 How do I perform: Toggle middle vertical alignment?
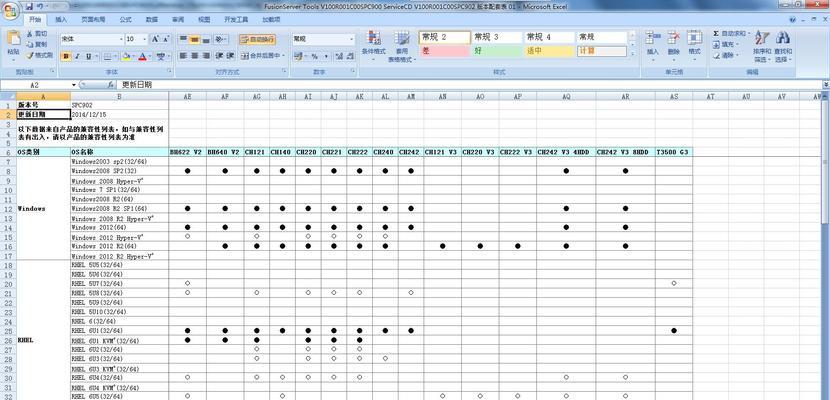(x=194, y=39)
